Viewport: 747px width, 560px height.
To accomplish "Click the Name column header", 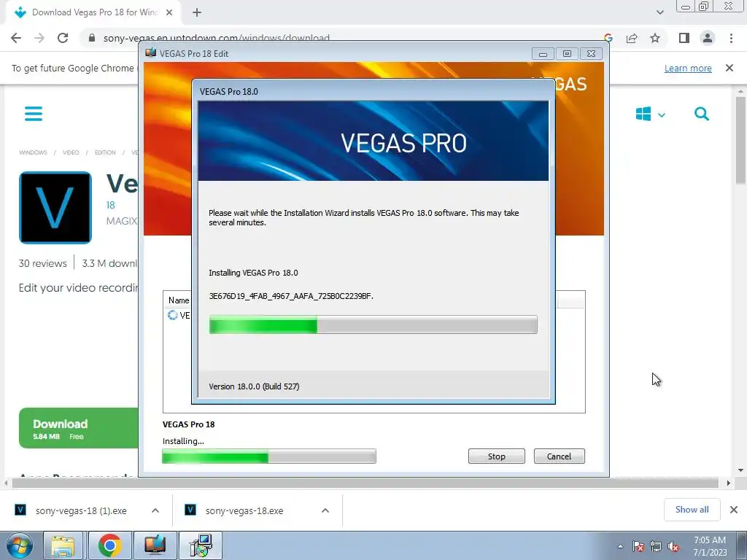I will [179, 300].
